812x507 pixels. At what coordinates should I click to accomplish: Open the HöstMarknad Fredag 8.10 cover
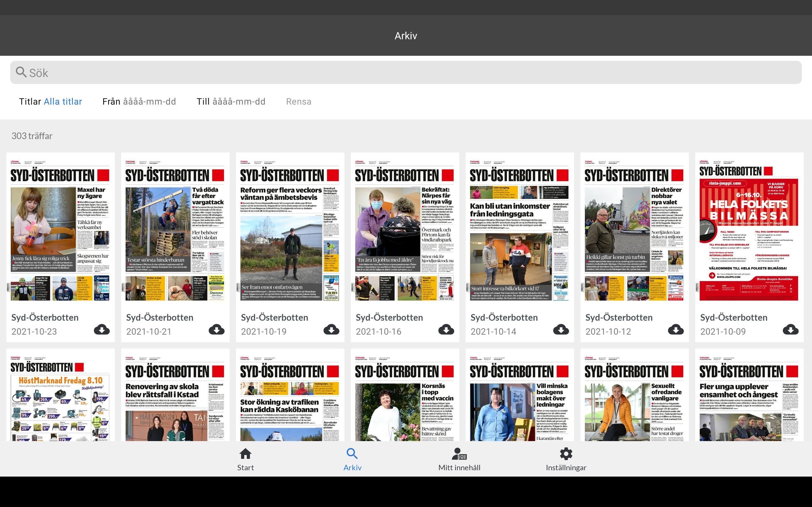60,399
